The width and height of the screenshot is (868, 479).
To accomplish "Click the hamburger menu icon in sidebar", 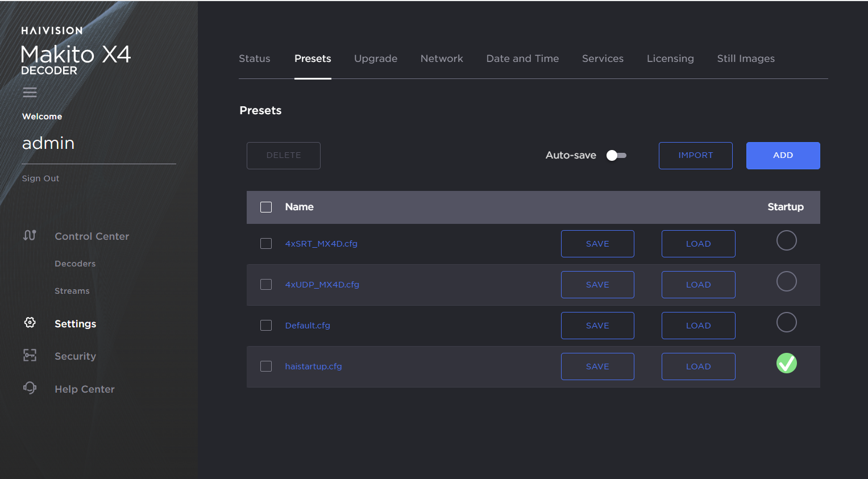I will click(x=30, y=92).
